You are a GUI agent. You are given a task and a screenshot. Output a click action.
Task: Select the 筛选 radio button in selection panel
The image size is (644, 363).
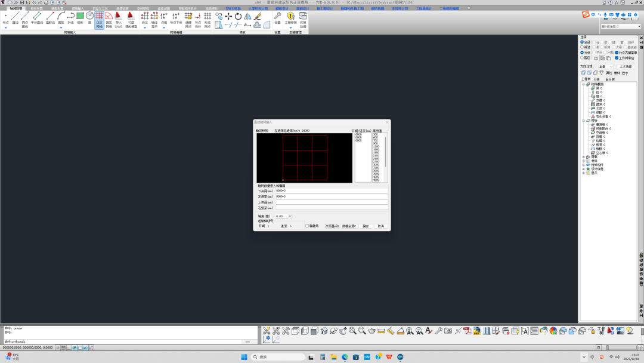582,47
